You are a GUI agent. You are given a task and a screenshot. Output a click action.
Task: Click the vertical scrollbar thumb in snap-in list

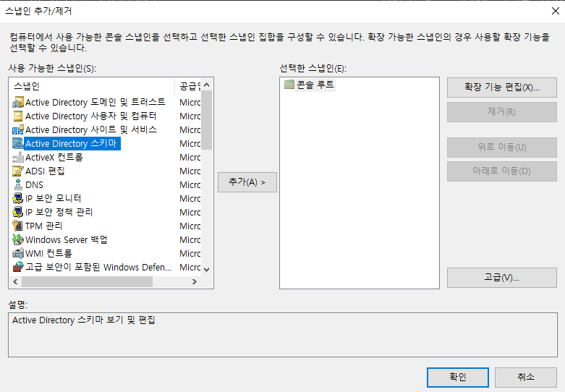(206, 120)
